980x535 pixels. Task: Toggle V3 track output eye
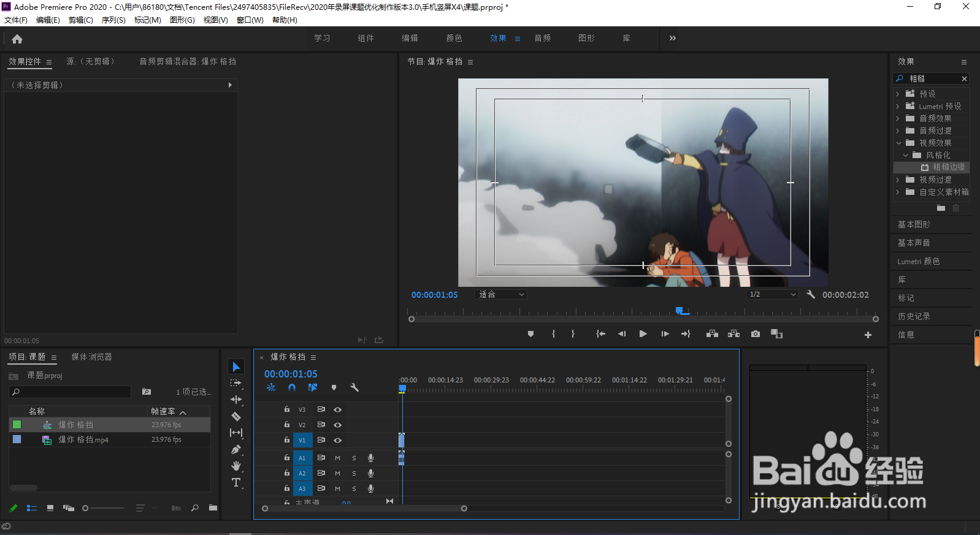tap(337, 409)
